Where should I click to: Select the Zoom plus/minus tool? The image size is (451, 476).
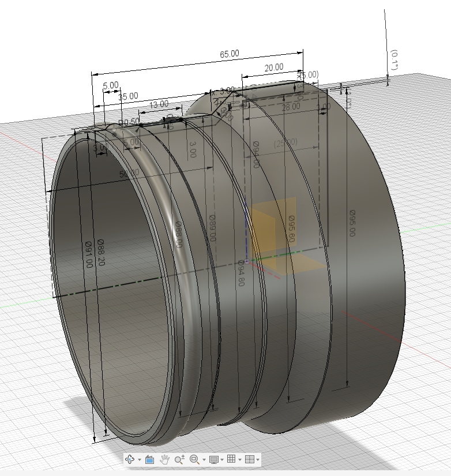[x=180, y=459]
